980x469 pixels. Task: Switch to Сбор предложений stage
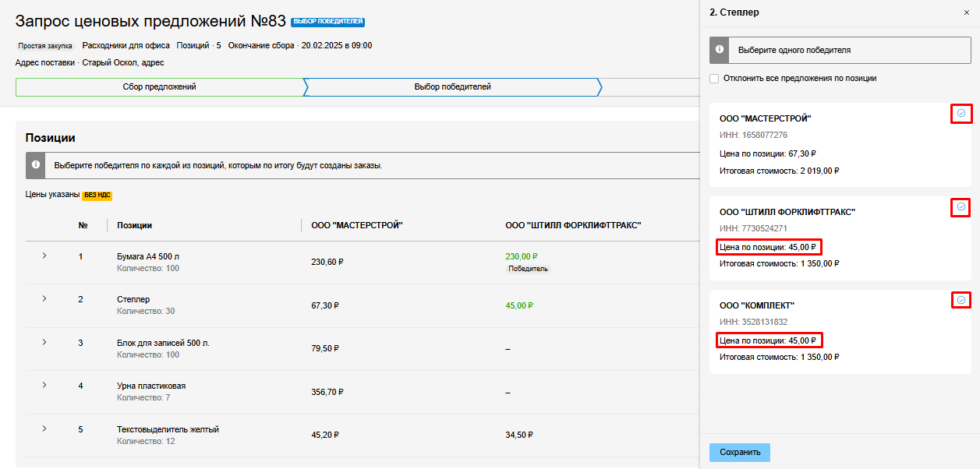click(x=159, y=87)
